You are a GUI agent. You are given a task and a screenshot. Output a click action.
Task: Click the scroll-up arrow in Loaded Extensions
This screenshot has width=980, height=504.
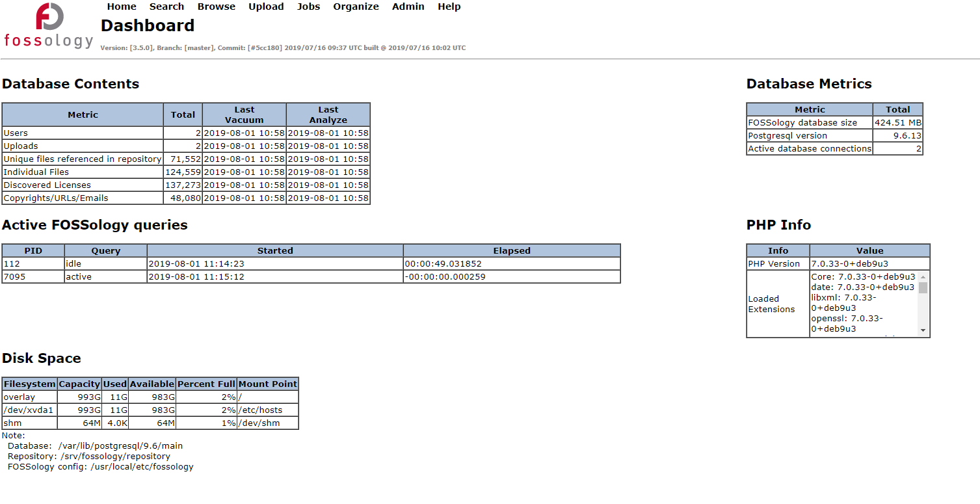[x=924, y=277]
